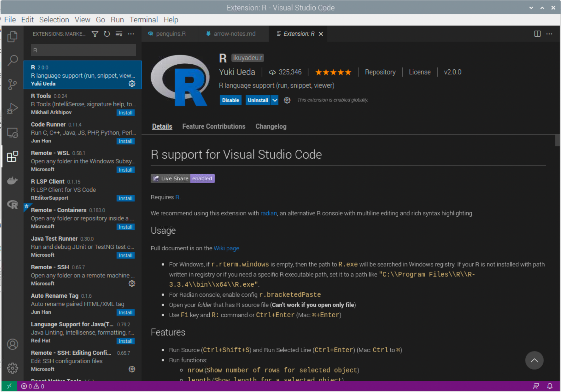Switch to penguins.R tab
Image resolution: width=561 pixels, height=392 pixels.
point(170,34)
